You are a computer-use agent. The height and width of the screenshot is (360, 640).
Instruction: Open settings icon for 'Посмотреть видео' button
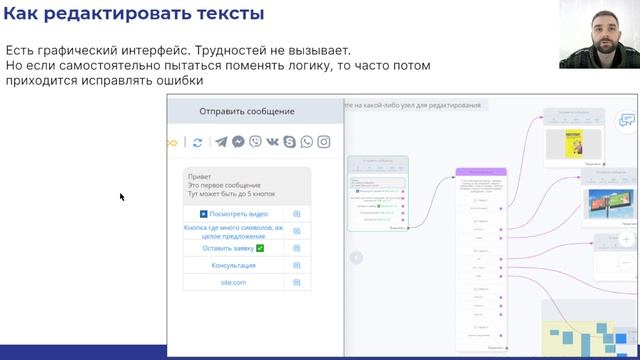(x=297, y=214)
